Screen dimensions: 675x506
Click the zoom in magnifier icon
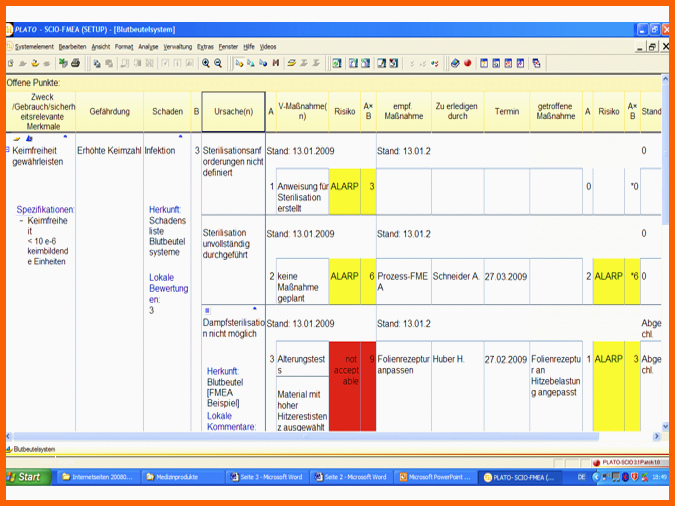pos(206,63)
